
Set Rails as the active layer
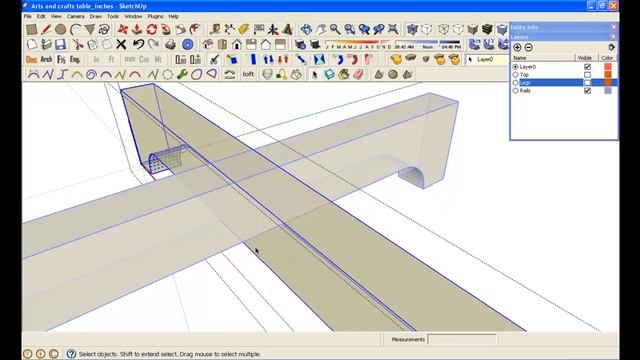[516, 91]
